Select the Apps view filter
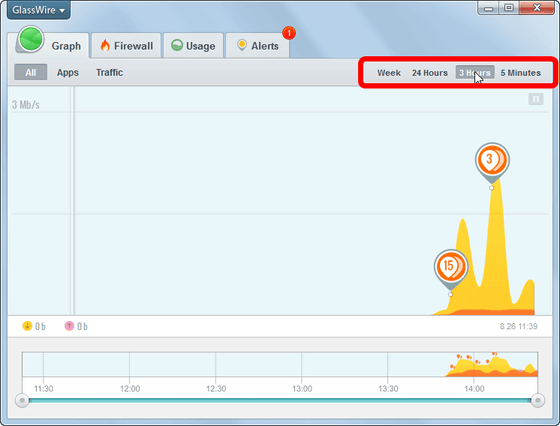The height and width of the screenshot is (426, 560). 68,72
